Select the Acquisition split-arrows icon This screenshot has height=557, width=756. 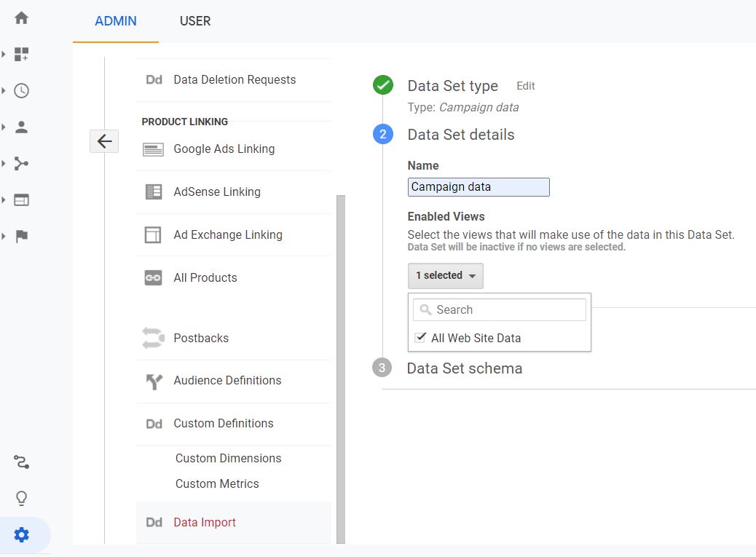coord(22,163)
